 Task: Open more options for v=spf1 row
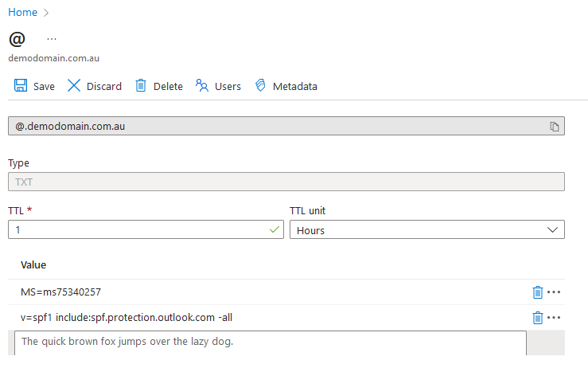pos(555,318)
